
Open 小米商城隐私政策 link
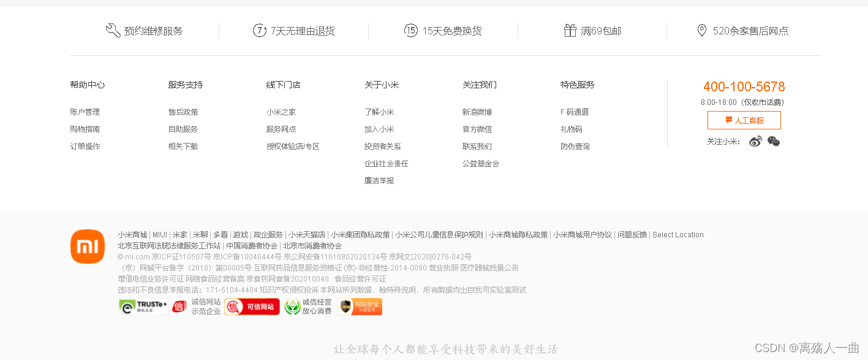tap(518, 235)
